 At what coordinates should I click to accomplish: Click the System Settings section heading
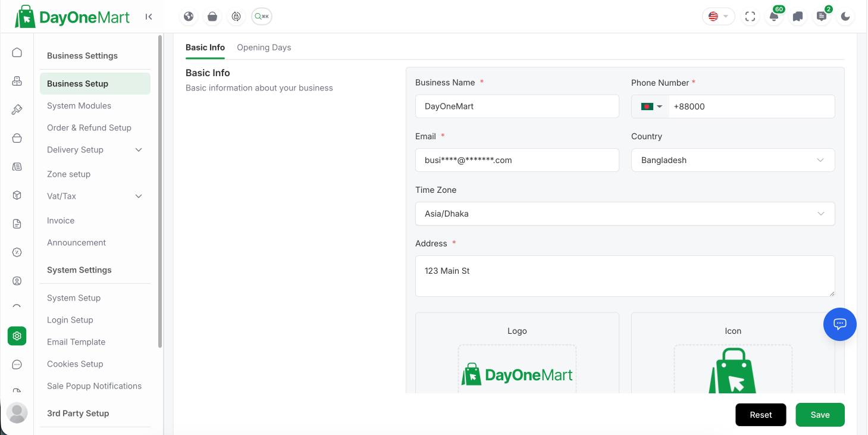pyautogui.click(x=79, y=270)
